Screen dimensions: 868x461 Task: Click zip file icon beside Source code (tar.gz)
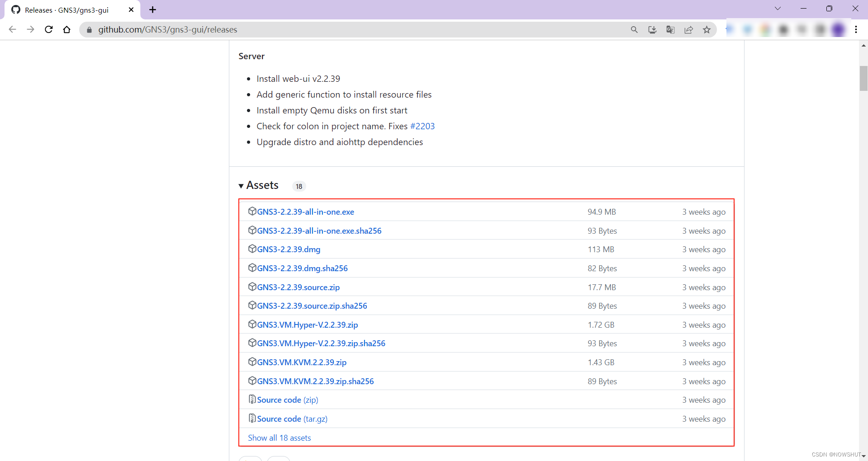pos(252,418)
